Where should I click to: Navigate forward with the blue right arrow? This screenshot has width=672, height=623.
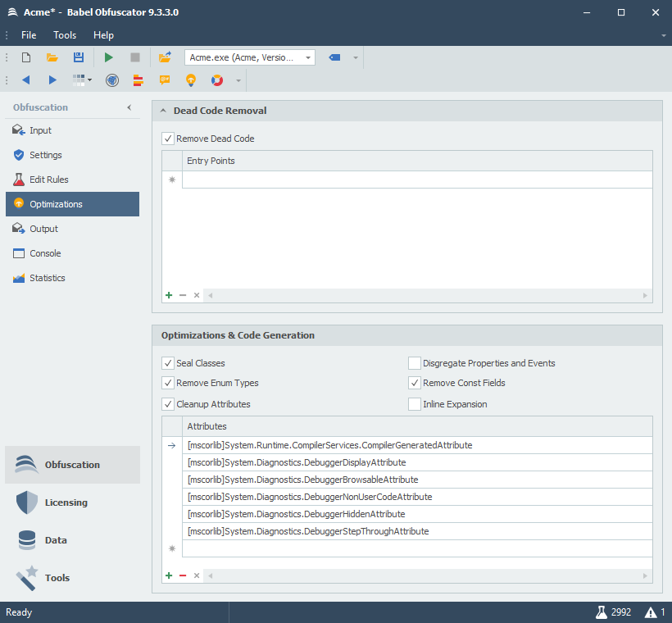pos(52,80)
